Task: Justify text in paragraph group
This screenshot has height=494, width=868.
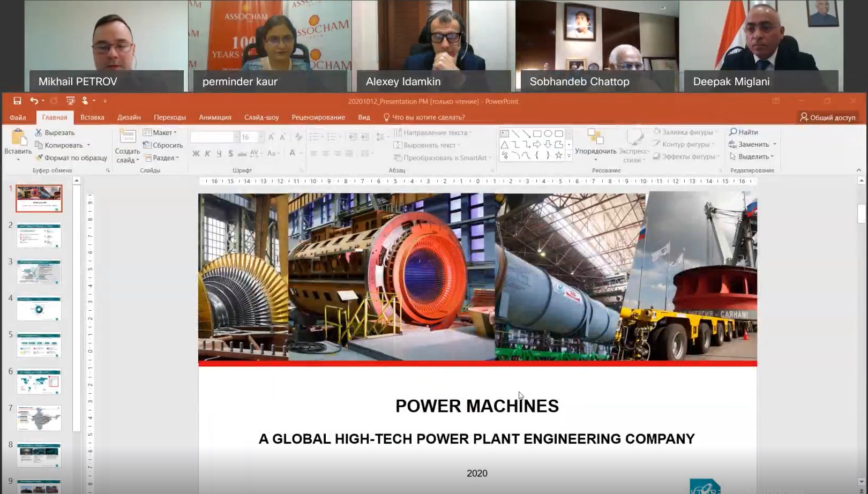Action: point(349,154)
